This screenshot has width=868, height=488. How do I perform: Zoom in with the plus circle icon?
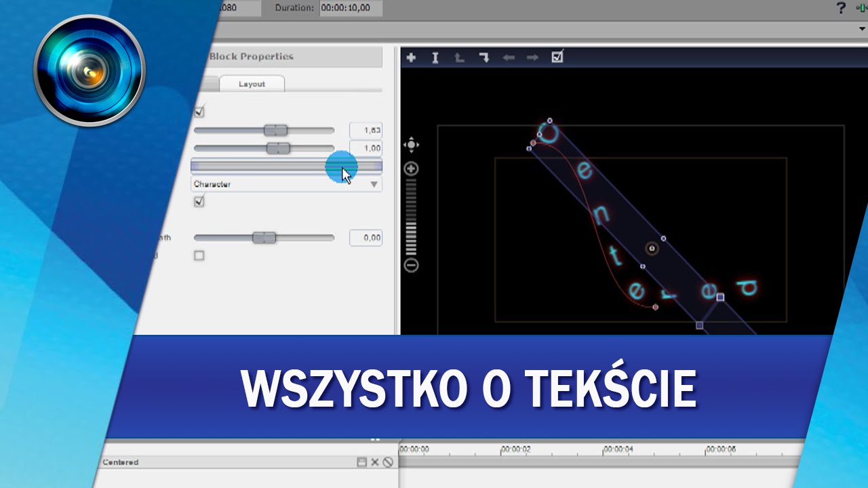pos(411,169)
